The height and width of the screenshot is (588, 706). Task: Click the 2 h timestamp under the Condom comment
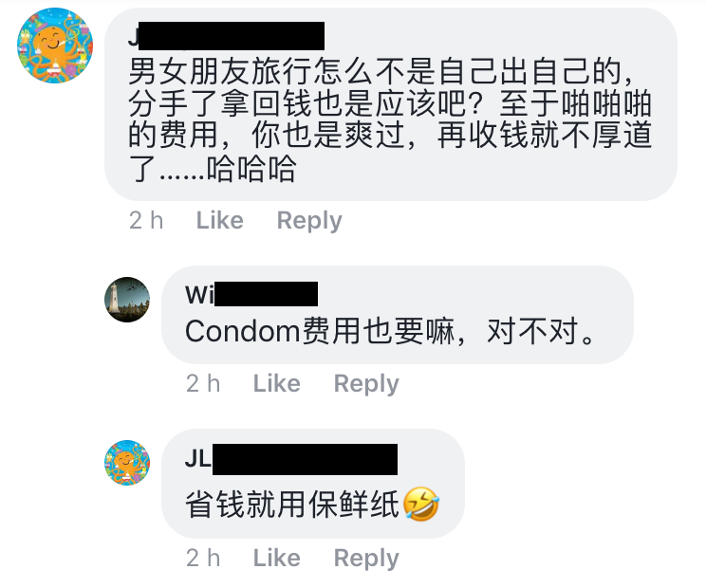tap(203, 383)
